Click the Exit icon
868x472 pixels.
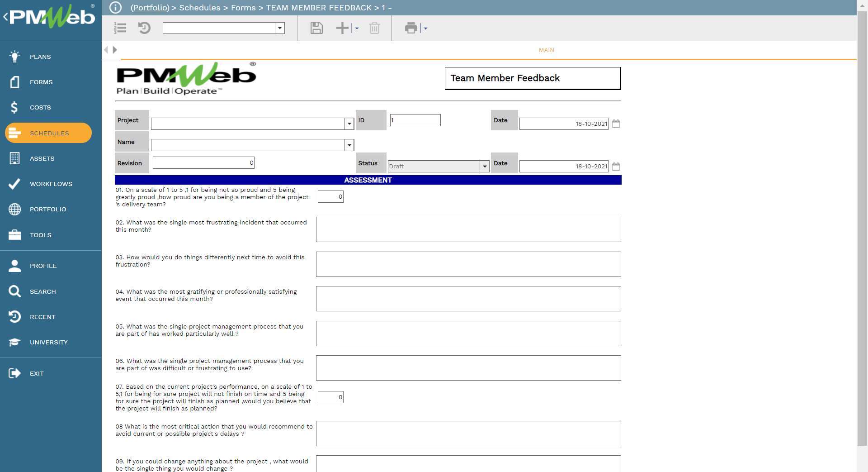click(14, 373)
